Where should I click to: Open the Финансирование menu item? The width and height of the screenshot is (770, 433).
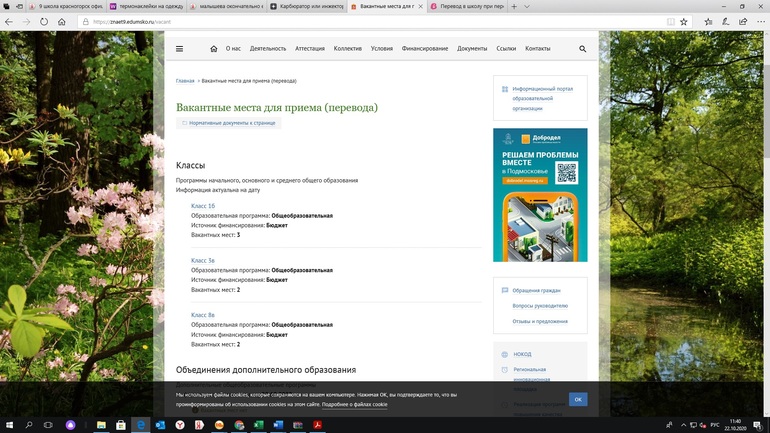[425, 48]
